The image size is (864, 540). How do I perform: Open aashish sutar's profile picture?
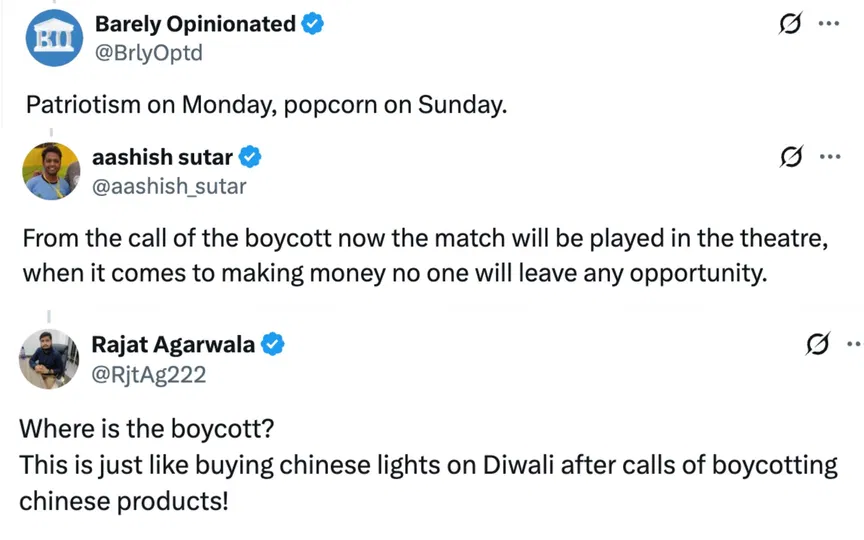point(51,171)
